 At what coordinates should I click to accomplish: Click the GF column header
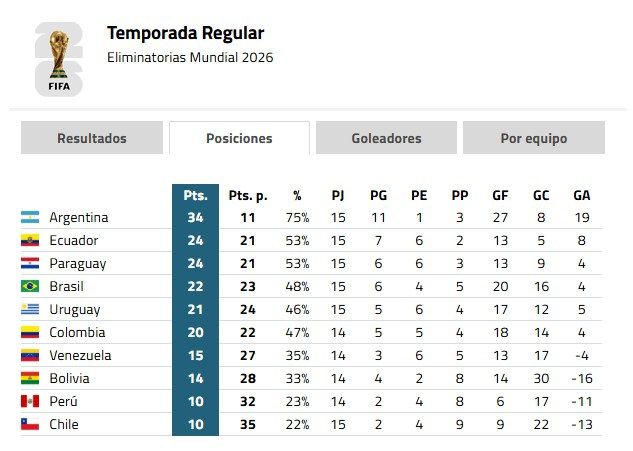pos(500,195)
